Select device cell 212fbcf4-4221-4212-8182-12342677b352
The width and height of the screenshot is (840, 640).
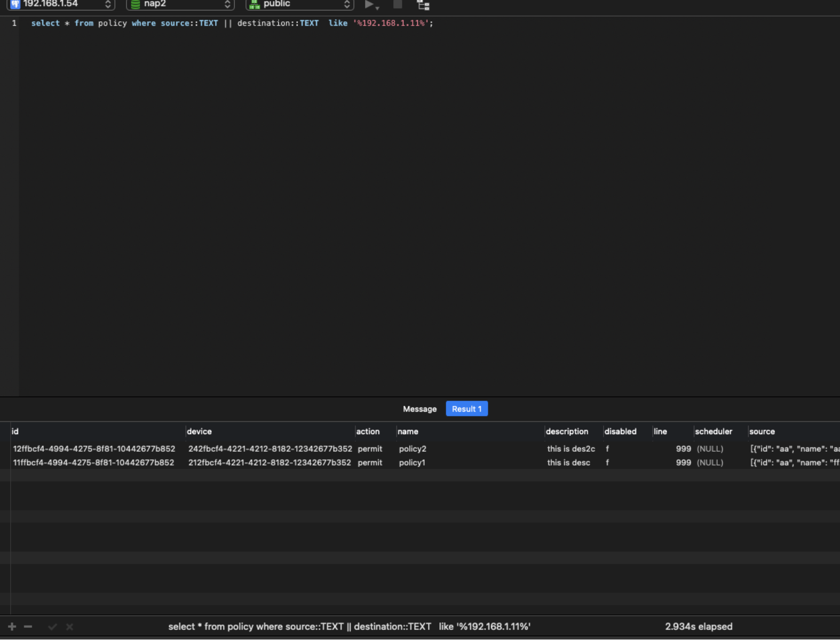pyautogui.click(x=270, y=463)
